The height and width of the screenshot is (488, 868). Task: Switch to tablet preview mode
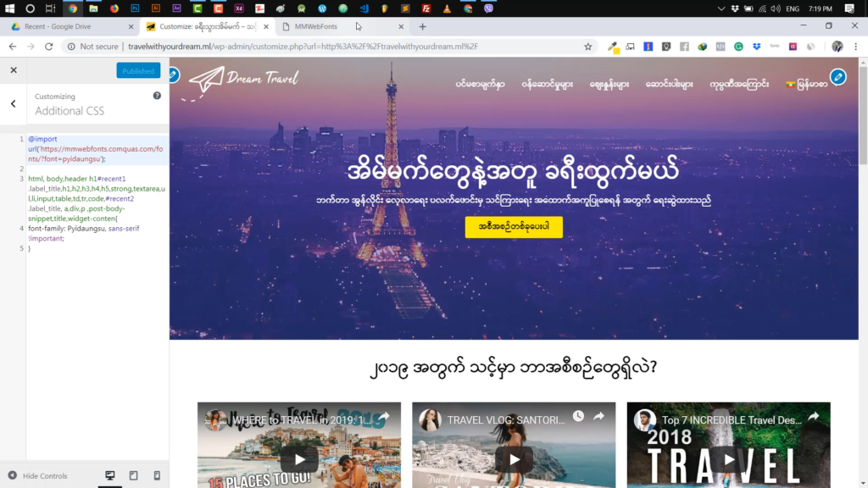pos(133,475)
